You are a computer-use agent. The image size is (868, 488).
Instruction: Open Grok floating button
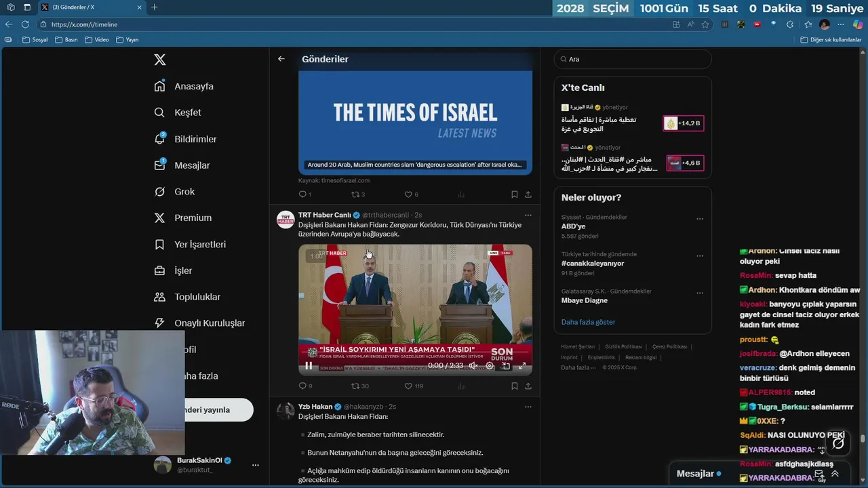(838, 443)
